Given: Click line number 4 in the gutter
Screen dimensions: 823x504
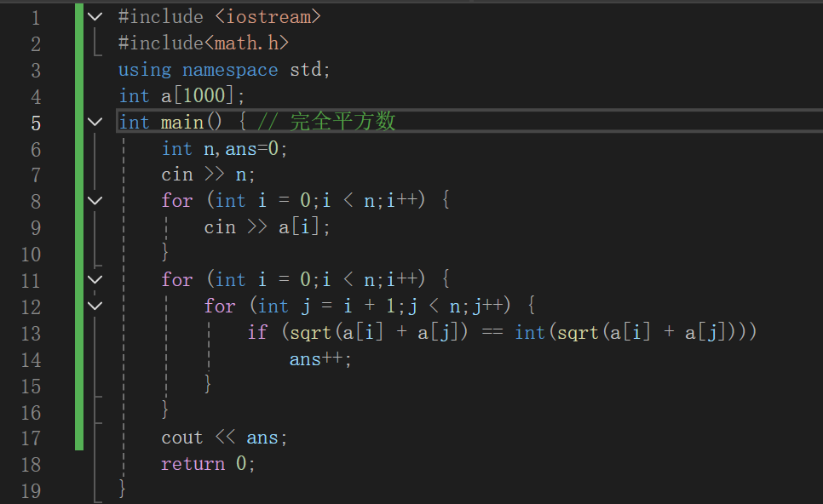Looking at the screenshot, I should (36, 96).
